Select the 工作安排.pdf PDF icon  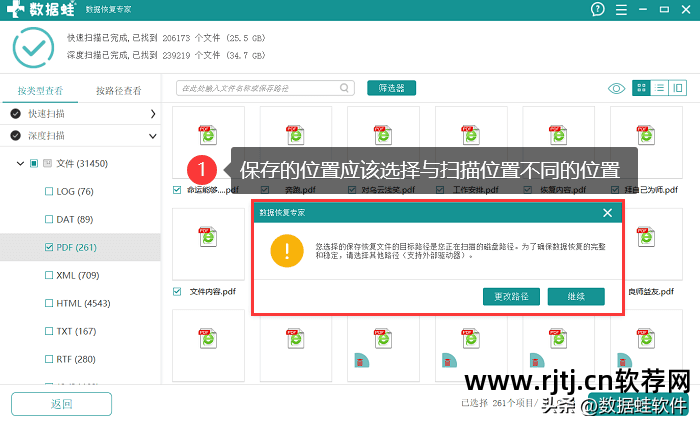tap(471, 135)
